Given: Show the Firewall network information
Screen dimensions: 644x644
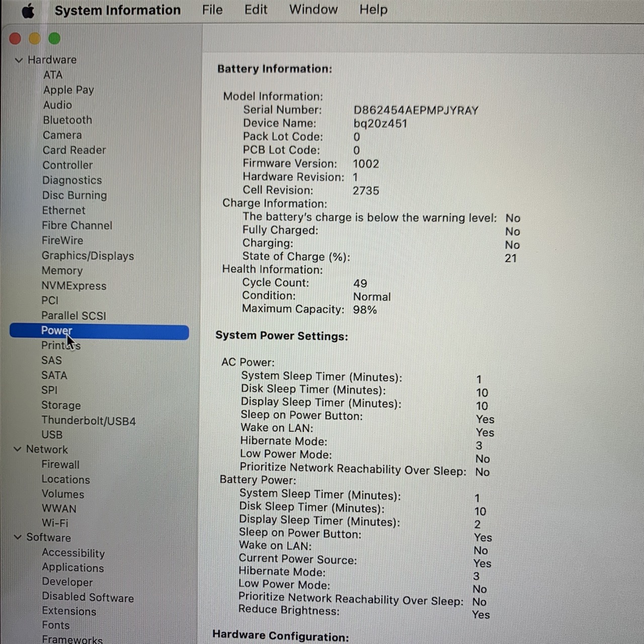Looking at the screenshot, I should click(60, 464).
